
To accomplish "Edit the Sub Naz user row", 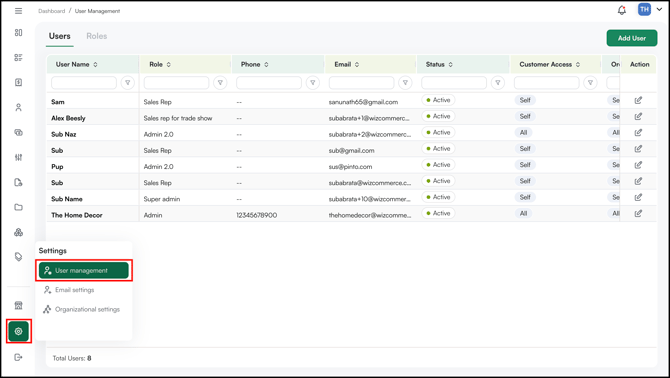I will click(638, 132).
